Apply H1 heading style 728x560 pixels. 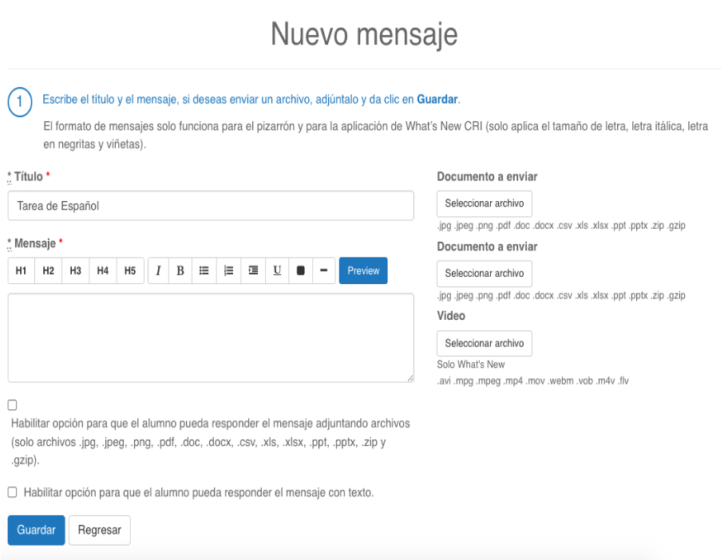(22, 271)
